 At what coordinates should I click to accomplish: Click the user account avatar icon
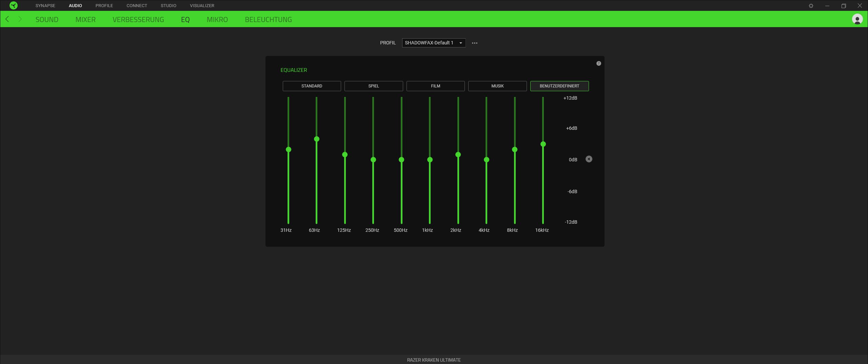tap(857, 19)
